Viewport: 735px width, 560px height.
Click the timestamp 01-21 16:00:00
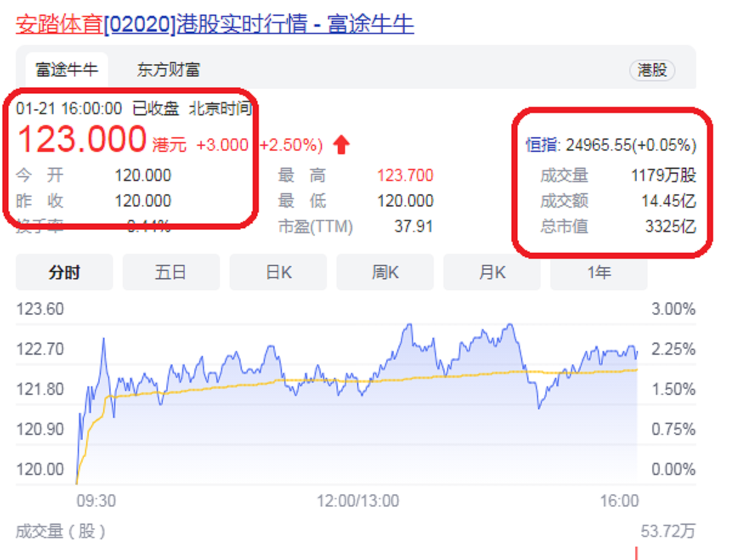[x=69, y=109]
